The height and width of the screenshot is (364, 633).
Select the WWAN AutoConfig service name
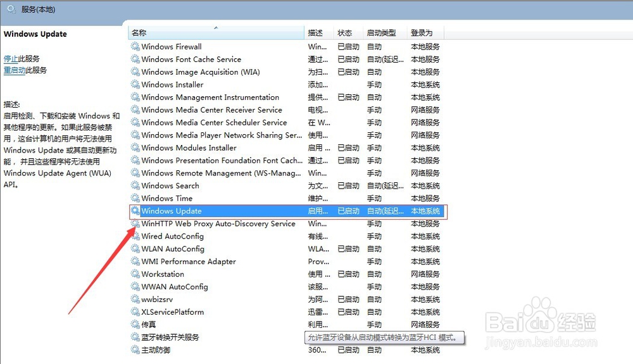[x=175, y=287]
